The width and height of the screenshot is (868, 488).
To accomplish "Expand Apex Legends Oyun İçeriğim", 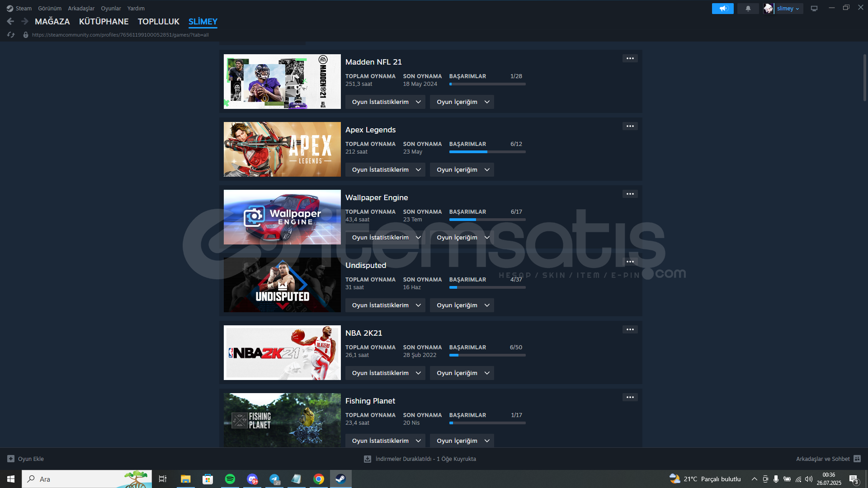I will [462, 170].
